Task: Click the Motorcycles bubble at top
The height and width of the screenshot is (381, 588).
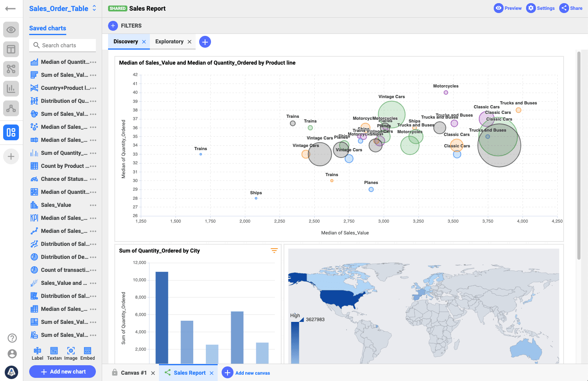Action: tap(446, 93)
